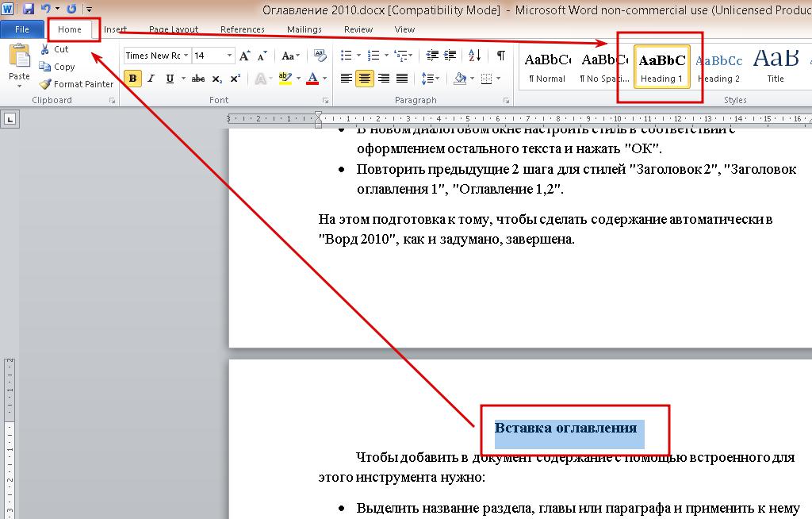Screen dimensions: 812x519
Task: Click the Grow Font icon
Action: 245,56
